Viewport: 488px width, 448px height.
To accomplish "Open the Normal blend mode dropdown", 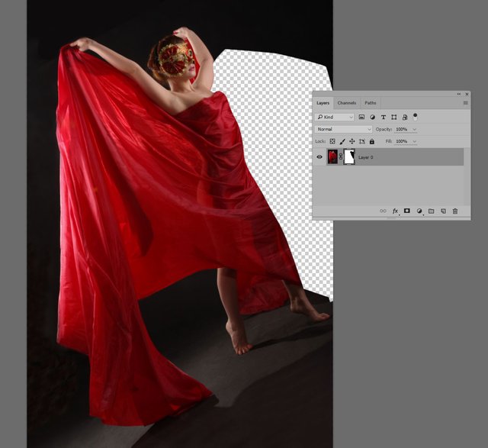I will tap(344, 129).
